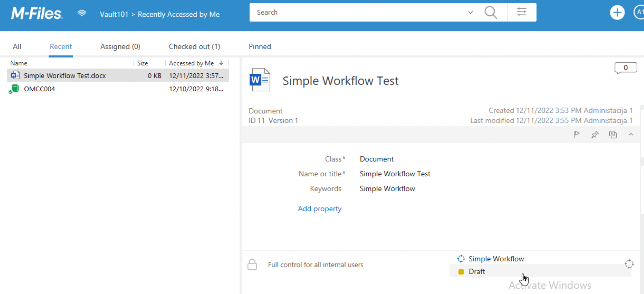
Task: Click the Created timestamp line
Action: (561, 110)
